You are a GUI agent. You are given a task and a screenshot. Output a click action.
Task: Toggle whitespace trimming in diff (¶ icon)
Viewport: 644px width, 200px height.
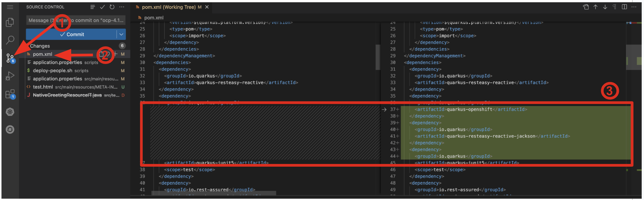[x=615, y=7]
